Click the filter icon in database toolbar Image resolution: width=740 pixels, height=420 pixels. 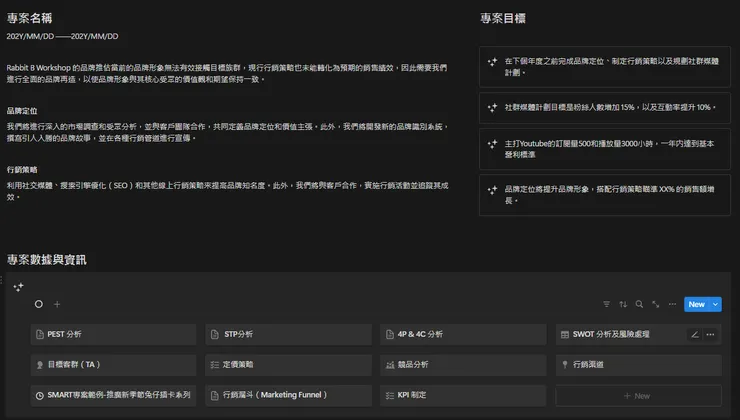point(606,304)
